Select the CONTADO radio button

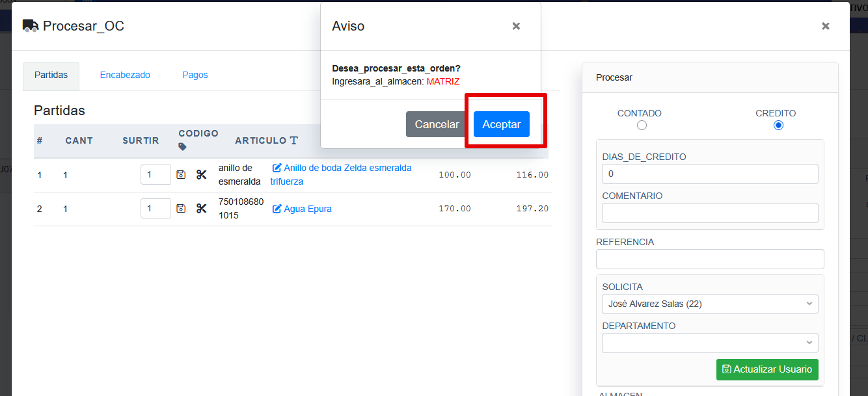click(642, 125)
